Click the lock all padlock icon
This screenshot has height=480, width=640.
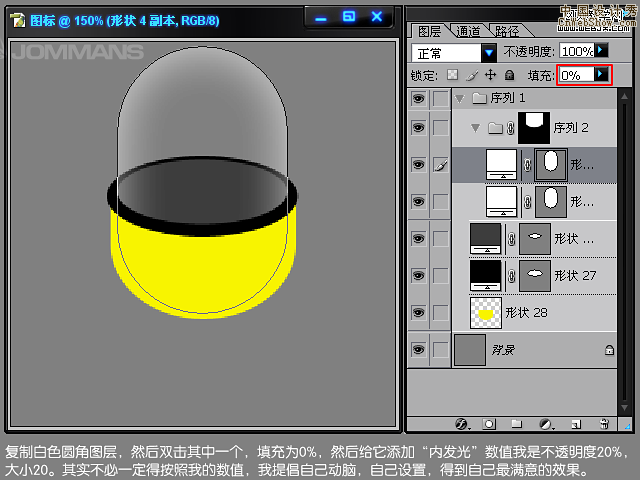click(509, 75)
